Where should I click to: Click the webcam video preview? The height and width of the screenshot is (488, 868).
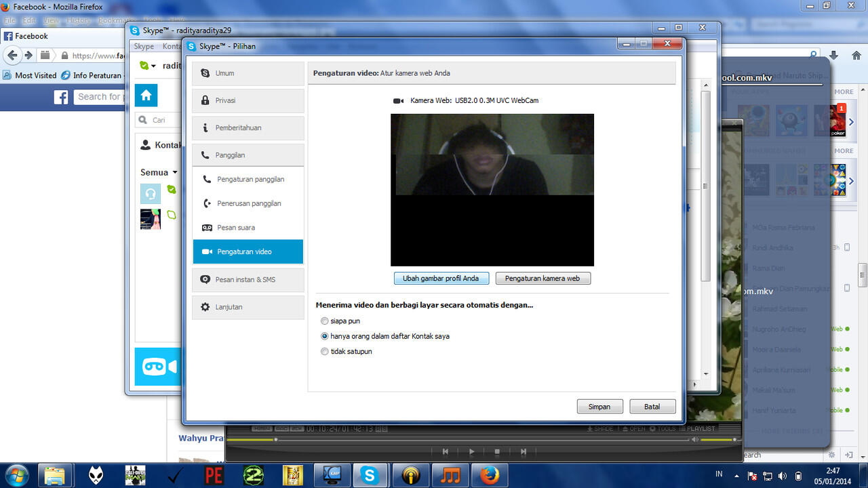coord(492,190)
